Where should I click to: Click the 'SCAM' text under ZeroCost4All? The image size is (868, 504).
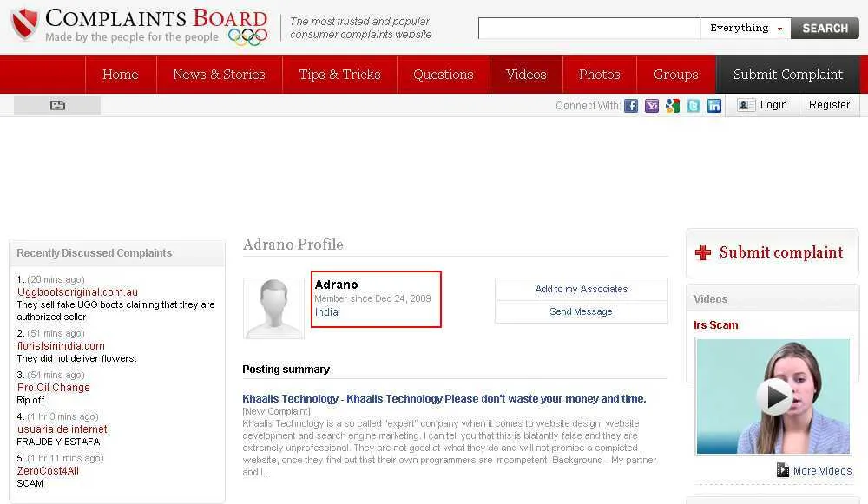coord(30,483)
